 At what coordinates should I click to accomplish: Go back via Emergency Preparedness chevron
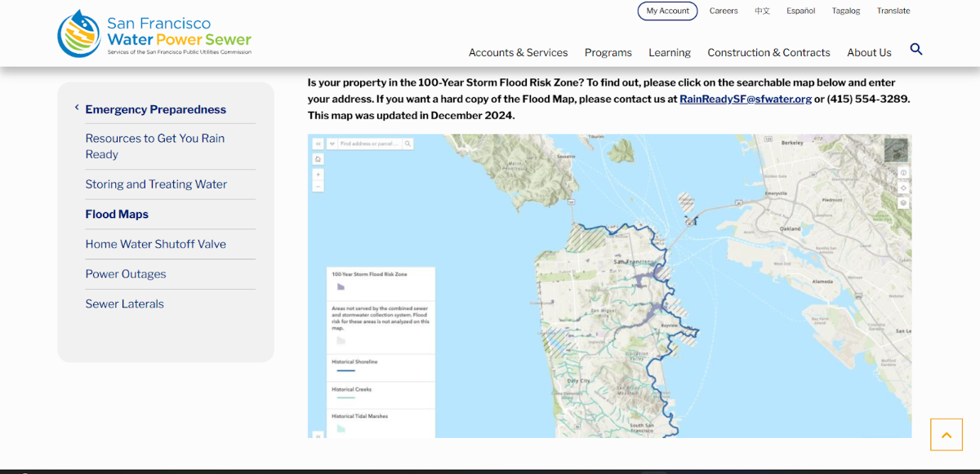(77, 108)
